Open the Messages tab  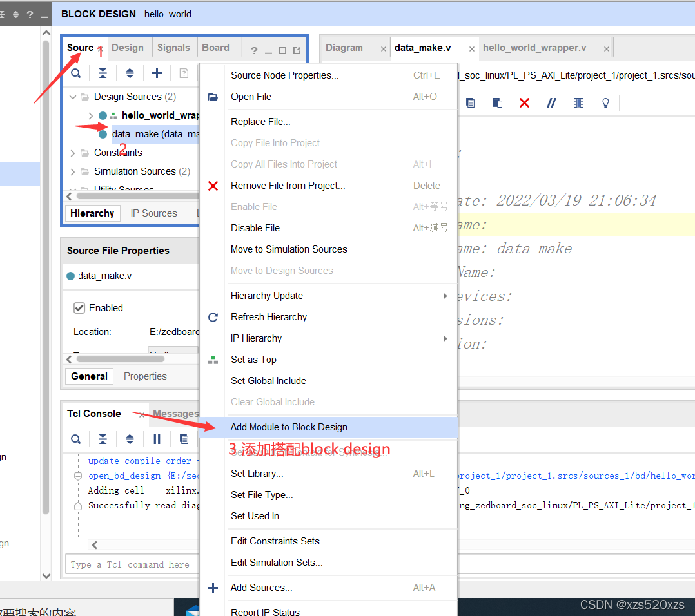tap(176, 414)
